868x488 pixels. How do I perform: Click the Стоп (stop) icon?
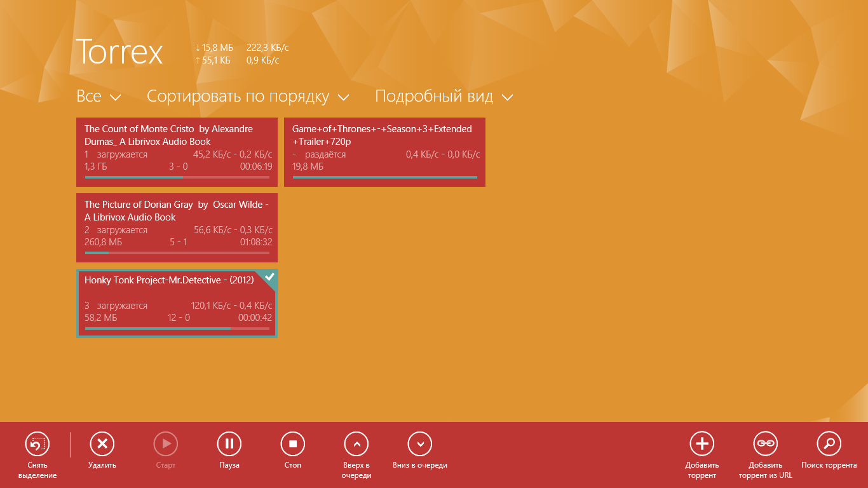[x=293, y=444]
